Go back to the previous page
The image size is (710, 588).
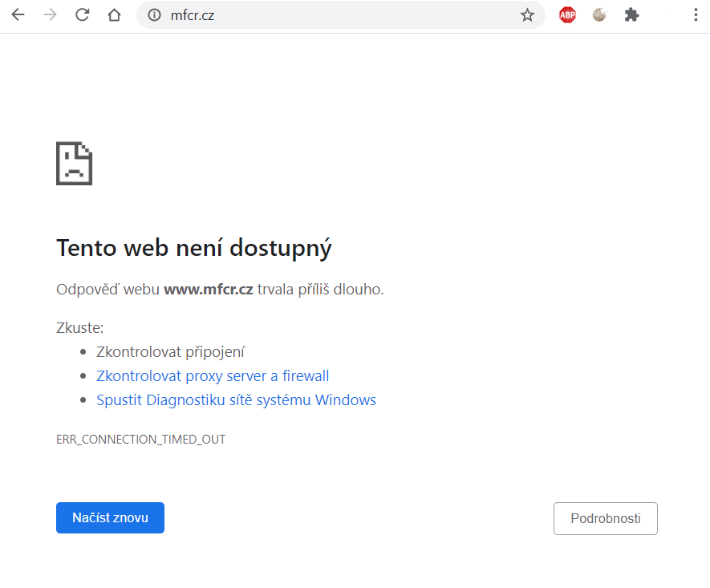click(x=18, y=15)
